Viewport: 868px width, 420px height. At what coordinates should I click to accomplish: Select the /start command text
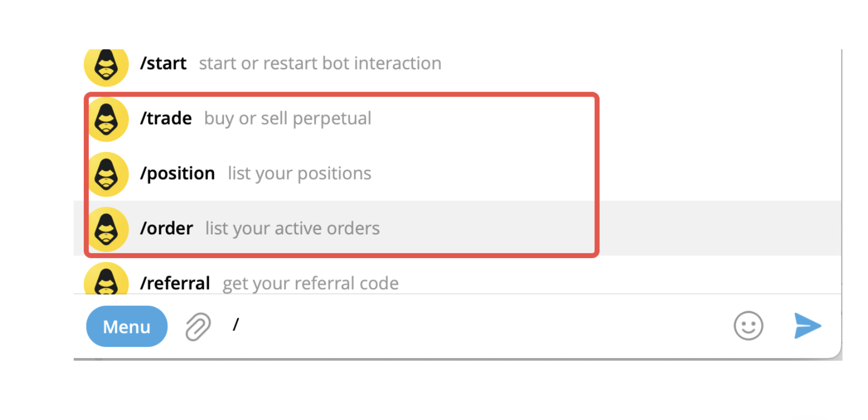coord(163,63)
